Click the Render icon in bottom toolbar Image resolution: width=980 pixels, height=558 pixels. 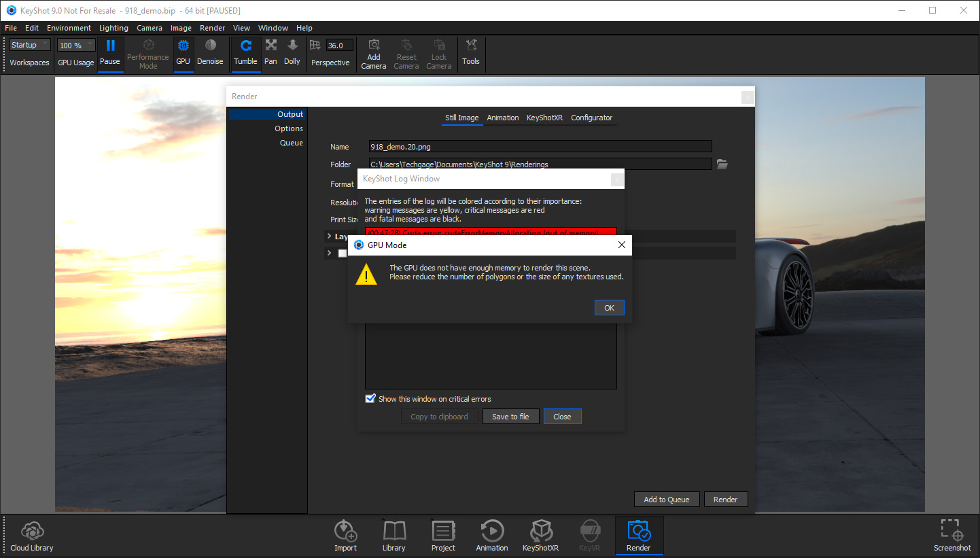pyautogui.click(x=639, y=530)
